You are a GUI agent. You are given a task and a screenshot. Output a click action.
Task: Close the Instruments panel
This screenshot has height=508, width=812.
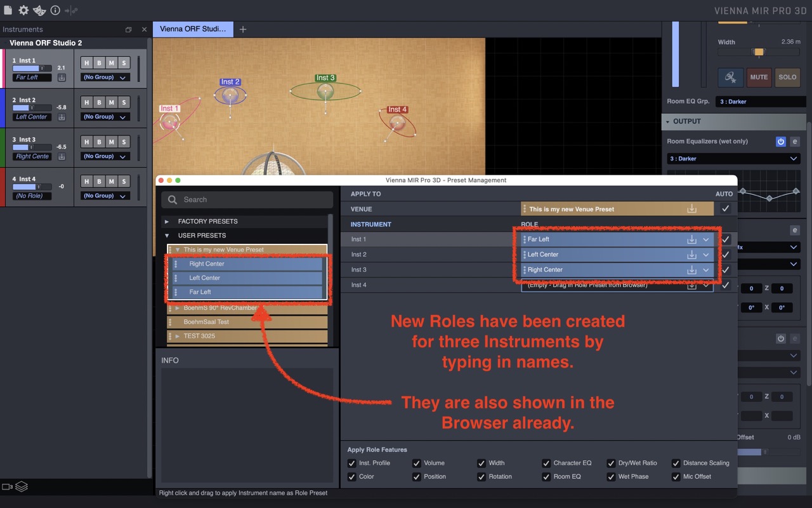[144, 30]
